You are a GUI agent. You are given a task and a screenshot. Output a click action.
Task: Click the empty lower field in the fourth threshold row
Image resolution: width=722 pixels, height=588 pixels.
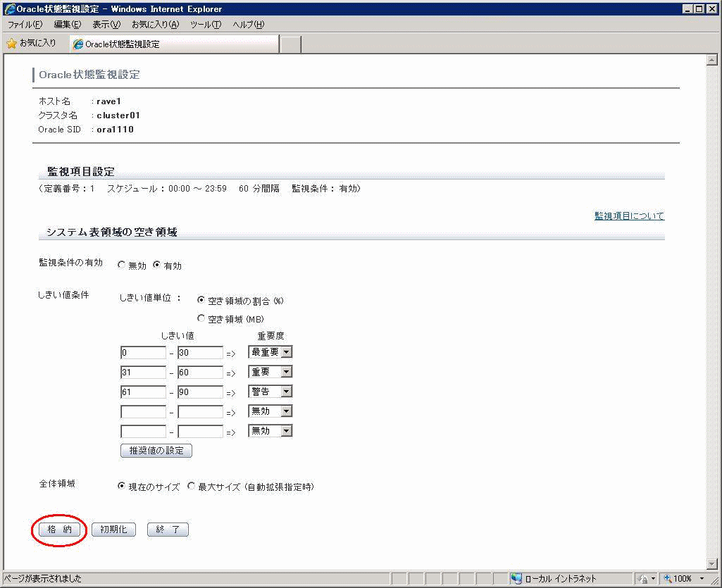[143, 412]
